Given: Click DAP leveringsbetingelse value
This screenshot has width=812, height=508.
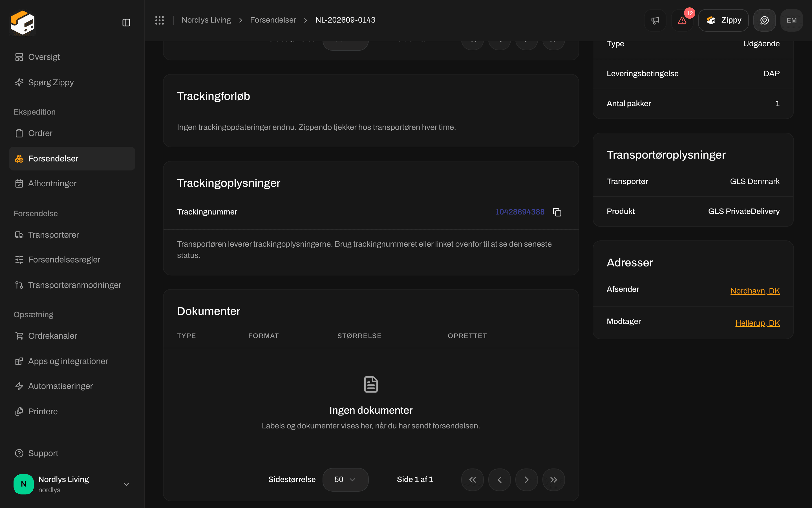Looking at the screenshot, I should coord(771,74).
